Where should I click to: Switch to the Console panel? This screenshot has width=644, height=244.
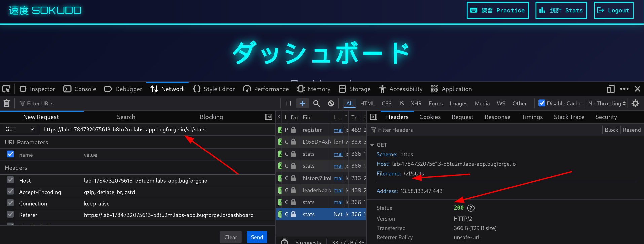point(80,89)
